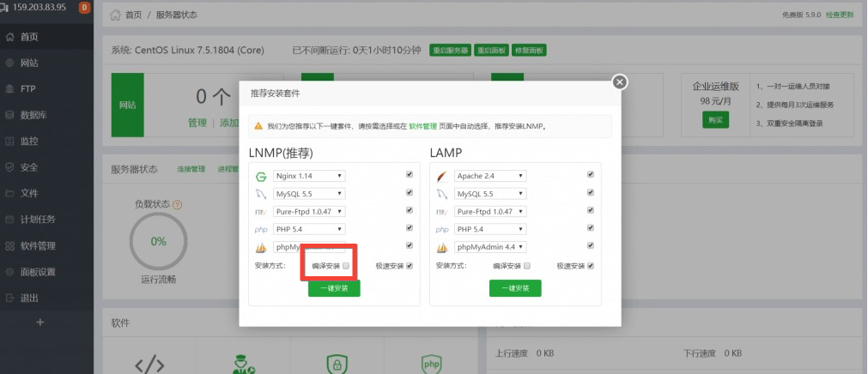Enable 编译安装 checkbox under LNMP
Screen dimensions: 868x374
tap(346, 266)
